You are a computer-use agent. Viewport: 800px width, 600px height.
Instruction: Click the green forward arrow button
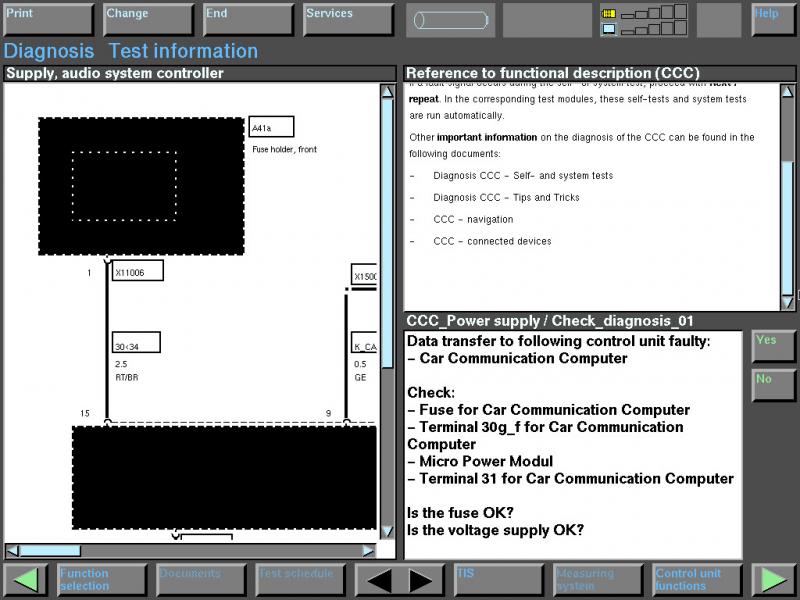773,580
